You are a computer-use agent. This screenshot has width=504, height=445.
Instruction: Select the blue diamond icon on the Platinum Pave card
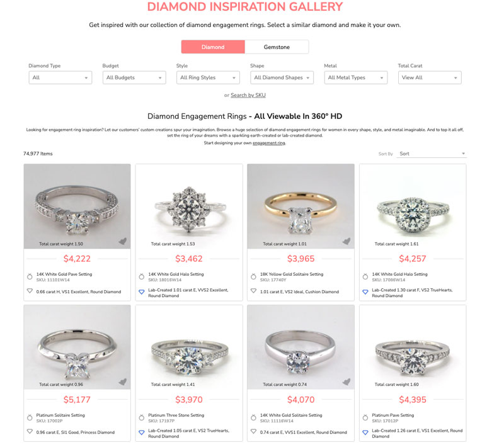365,432
